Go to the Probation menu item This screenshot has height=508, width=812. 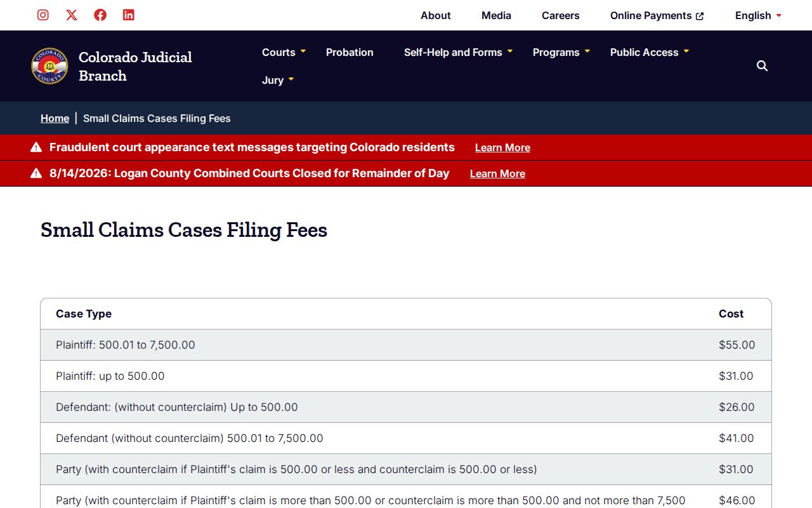tap(350, 52)
